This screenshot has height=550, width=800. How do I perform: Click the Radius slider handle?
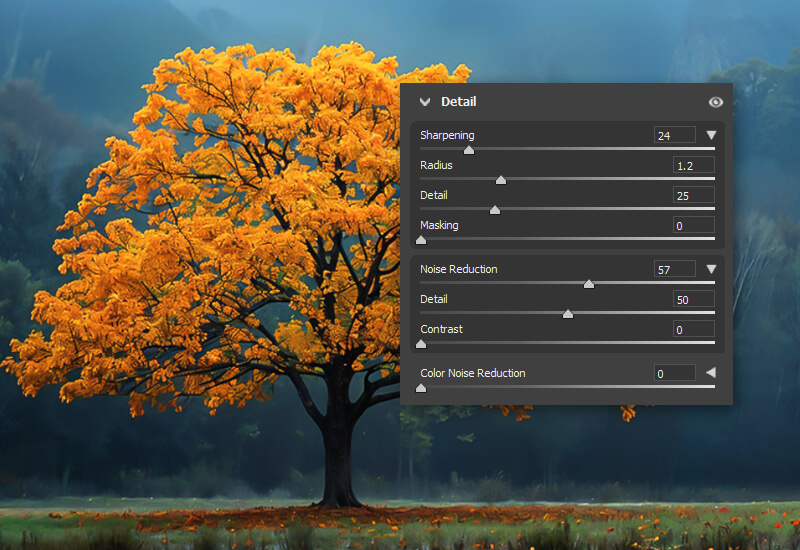pos(501,180)
